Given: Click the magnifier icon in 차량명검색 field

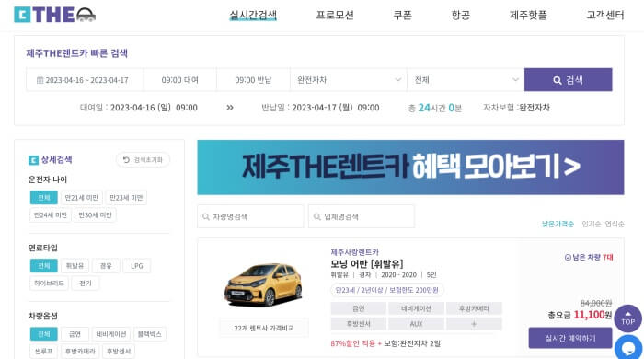Looking at the screenshot, I should pos(206,216).
